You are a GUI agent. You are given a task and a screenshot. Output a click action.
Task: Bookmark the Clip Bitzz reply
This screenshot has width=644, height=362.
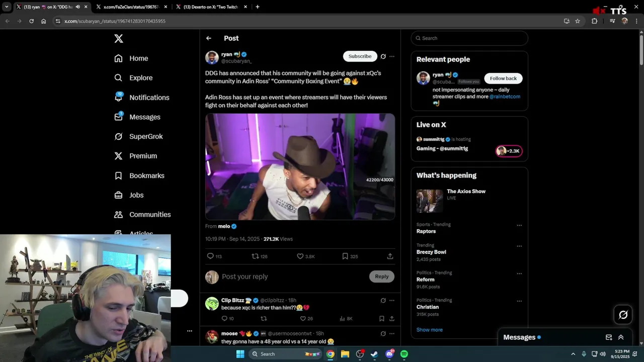pos(382,319)
